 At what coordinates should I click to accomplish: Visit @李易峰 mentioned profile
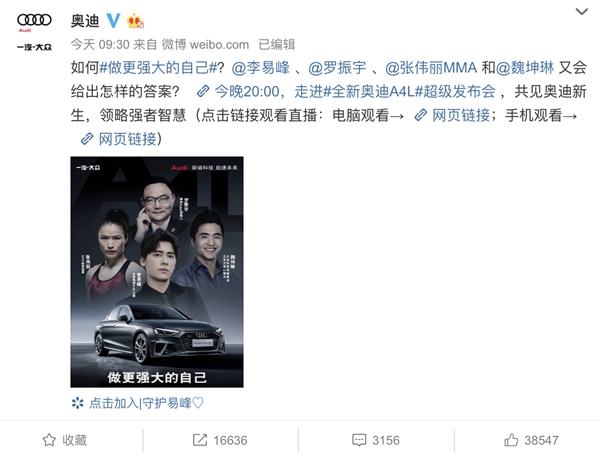point(261,68)
